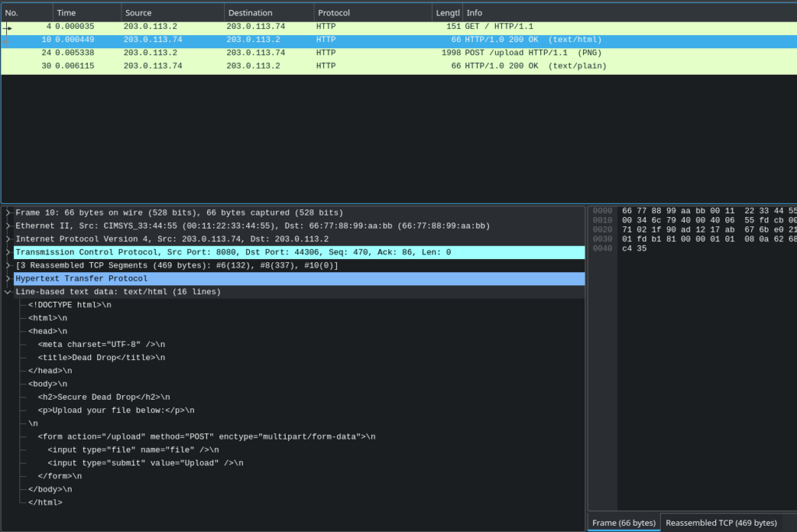Switch to Reassembled TCP (469 bytes) tab
This screenshot has height=532, width=797.
721,523
